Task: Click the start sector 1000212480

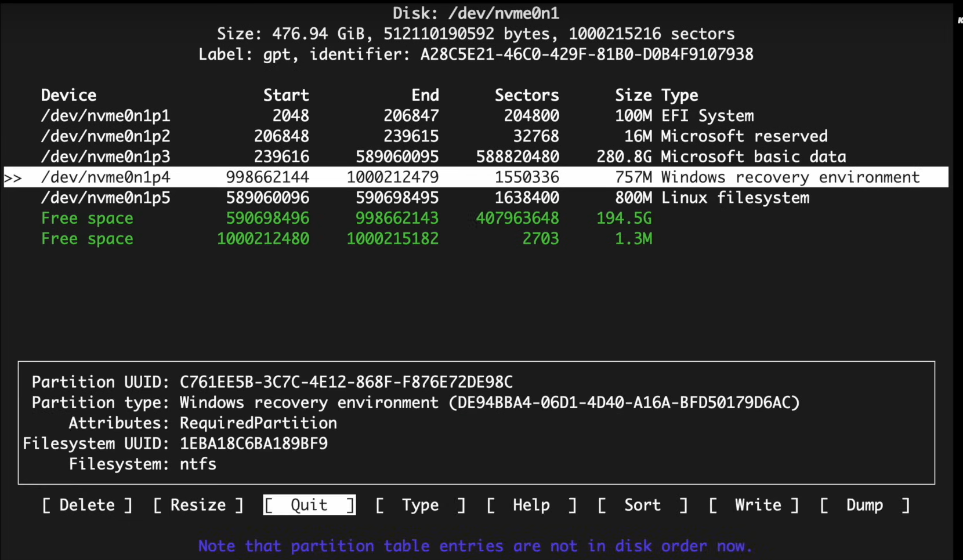Action: 263,239
